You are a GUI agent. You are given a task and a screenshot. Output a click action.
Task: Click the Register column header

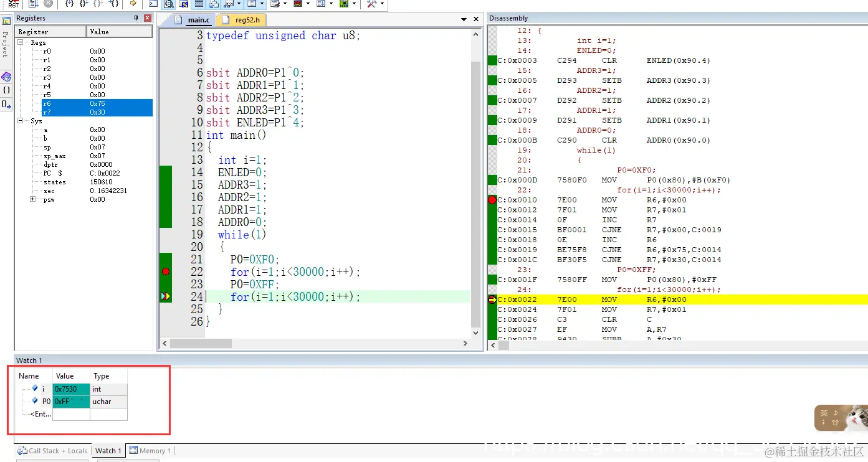click(50, 32)
